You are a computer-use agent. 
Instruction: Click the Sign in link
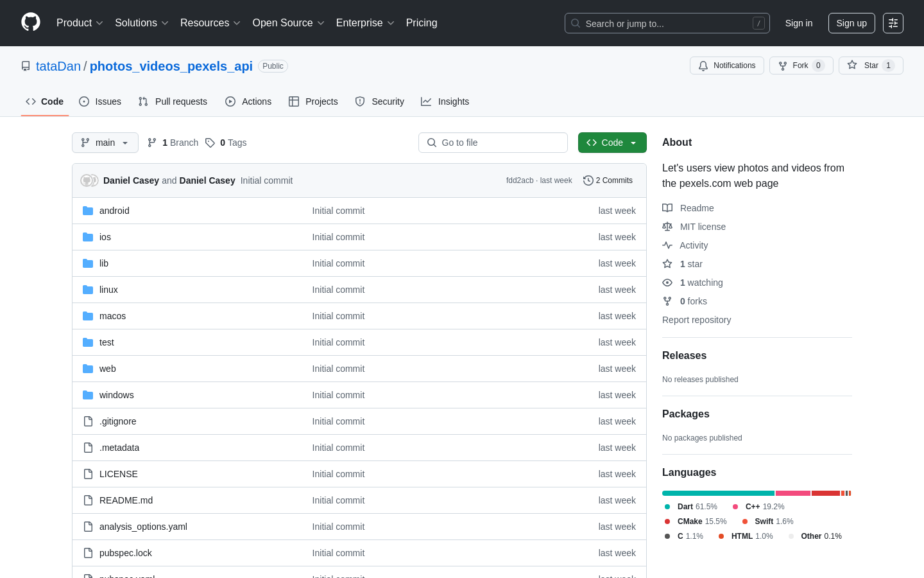point(799,23)
